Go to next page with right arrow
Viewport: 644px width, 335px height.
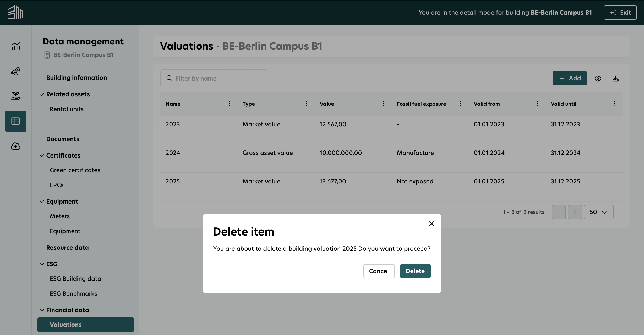575,212
